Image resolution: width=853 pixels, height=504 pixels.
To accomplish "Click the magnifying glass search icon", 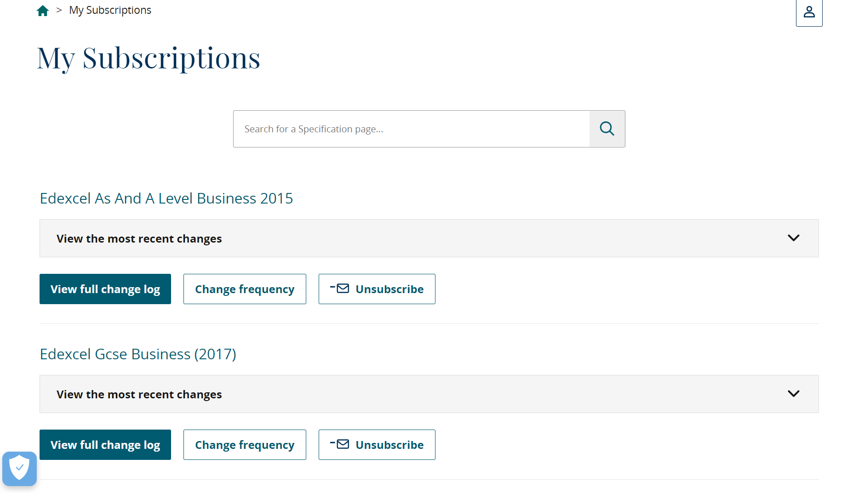I will [x=607, y=129].
